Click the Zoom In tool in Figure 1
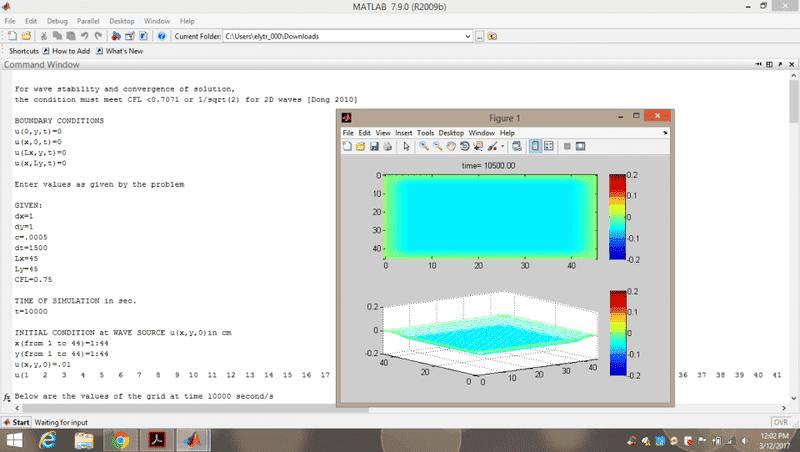The height and width of the screenshot is (452, 800). (x=424, y=146)
